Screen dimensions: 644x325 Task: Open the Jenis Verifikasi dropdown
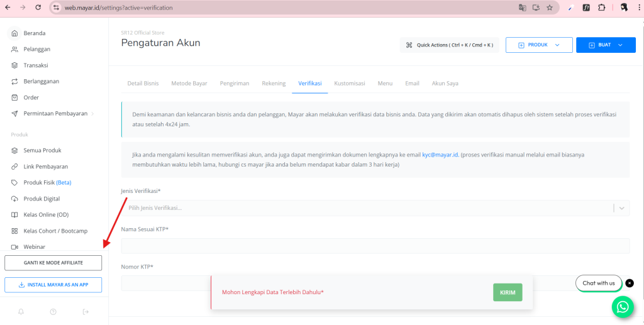coord(375,208)
